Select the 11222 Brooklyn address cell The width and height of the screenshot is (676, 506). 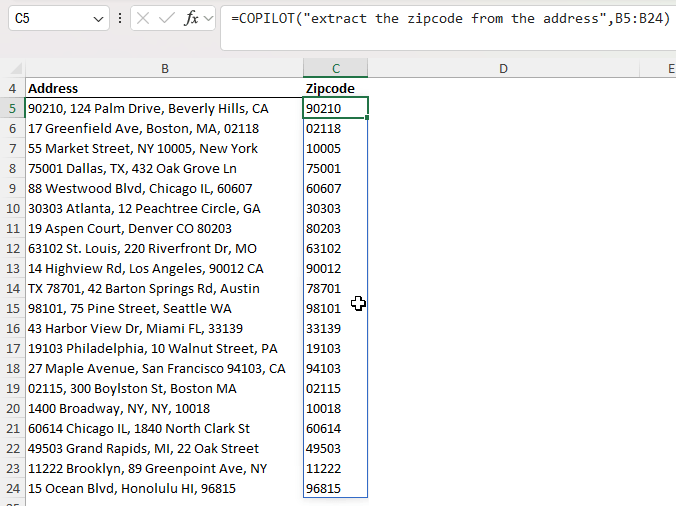pyautogui.click(x=164, y=469)
